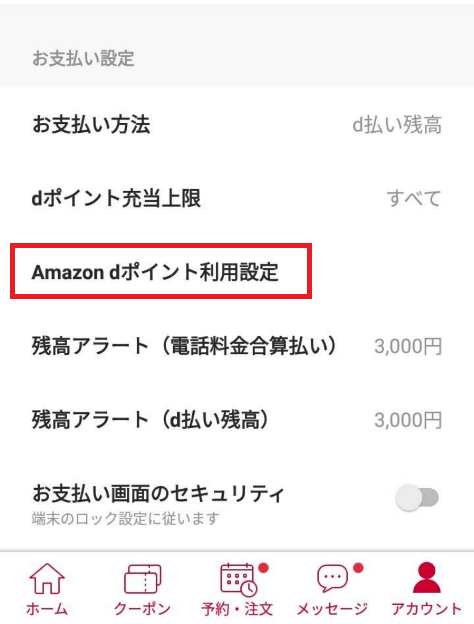Select the Account person icon
The image size is (474, 624).
tap(426, 577)
